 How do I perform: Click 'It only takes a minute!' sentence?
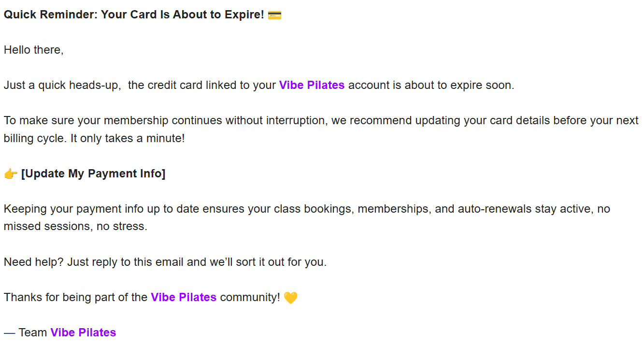pos(128,138)
